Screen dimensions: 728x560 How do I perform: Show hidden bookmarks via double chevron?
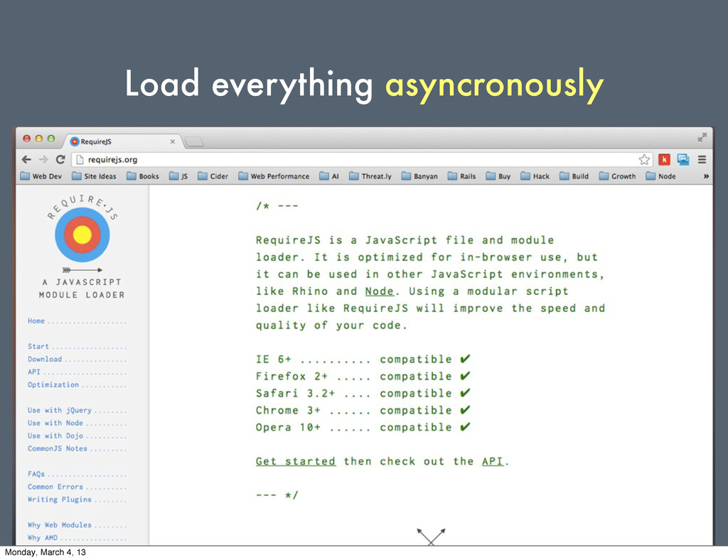pyautogui.click(x=706, y=176)
